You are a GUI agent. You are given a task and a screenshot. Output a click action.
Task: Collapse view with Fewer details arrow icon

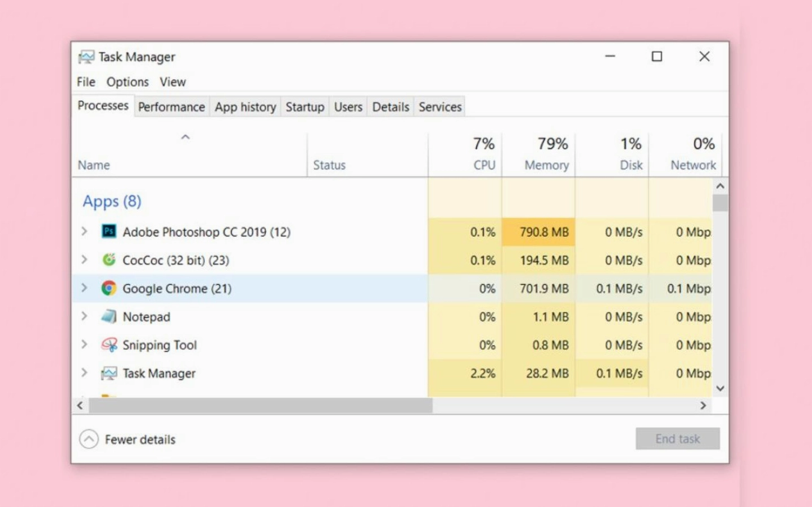[89, 439]
